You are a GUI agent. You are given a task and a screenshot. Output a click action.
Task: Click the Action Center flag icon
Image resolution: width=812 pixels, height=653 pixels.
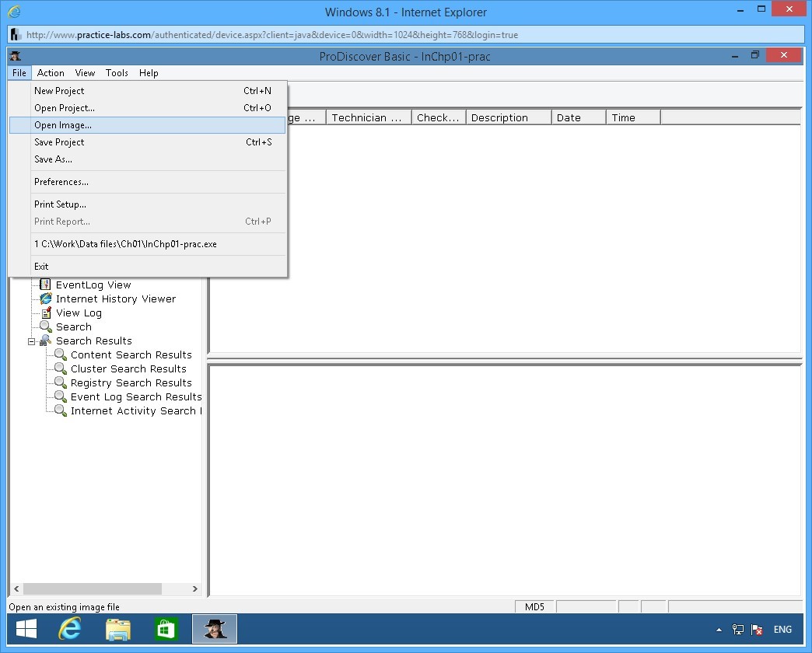(x=757, y=630)
